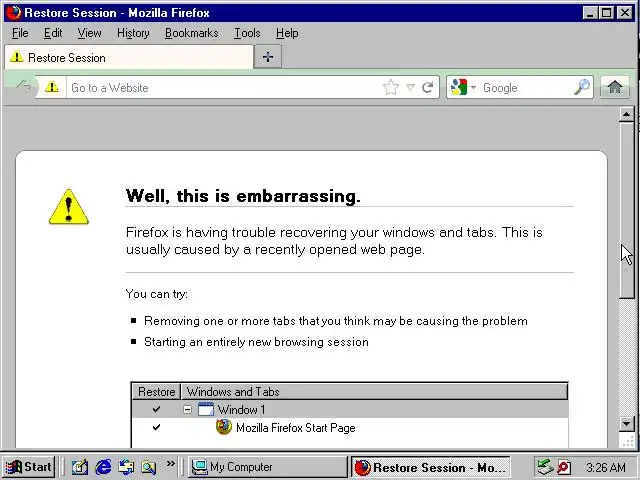The width and height of the screenshot is (640, 480).
Task: Open the Windows Start menu
Action: click(29, 467)
